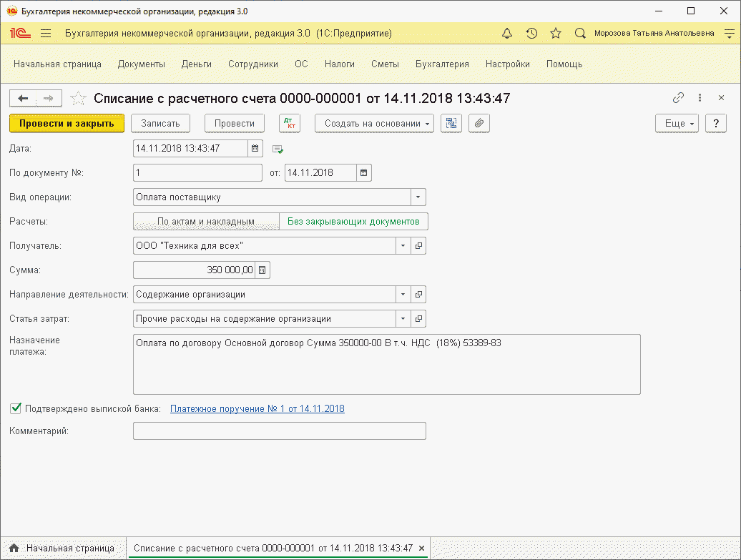Expand the Направление деятельности dropdown
741x560 pixels.
point(403,295)
